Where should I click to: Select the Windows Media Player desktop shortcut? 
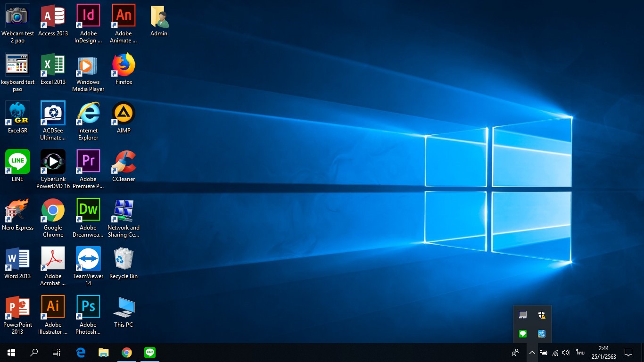coord(88,73)
